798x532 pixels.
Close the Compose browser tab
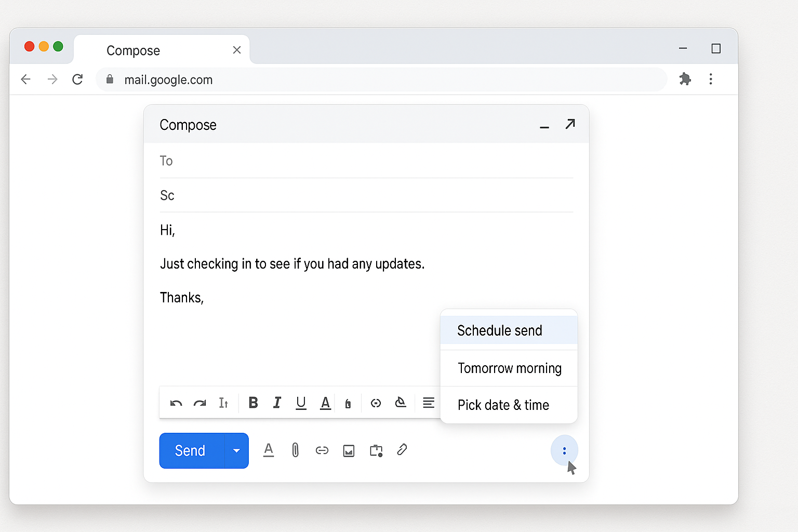(x=237, y=50)
